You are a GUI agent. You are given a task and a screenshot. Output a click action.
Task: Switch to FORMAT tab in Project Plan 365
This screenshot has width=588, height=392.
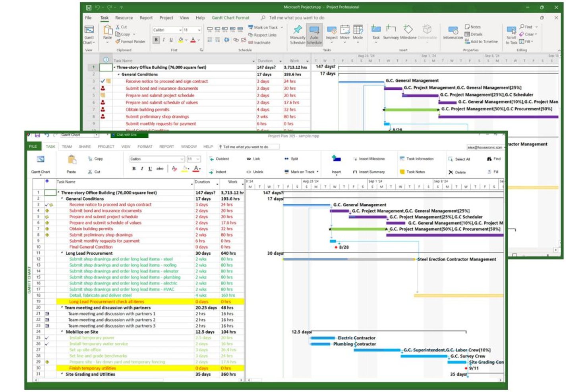click(145, 147)
